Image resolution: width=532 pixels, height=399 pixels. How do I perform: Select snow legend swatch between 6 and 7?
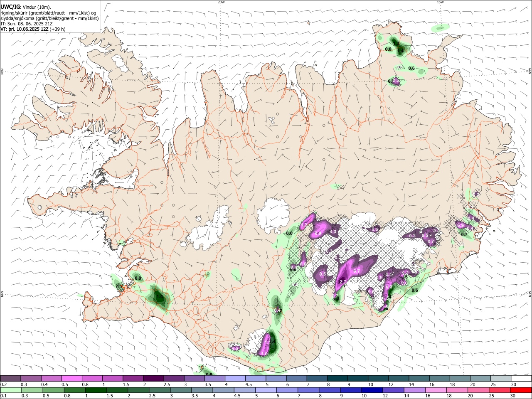pyautogui.click(x=296, y=378)
